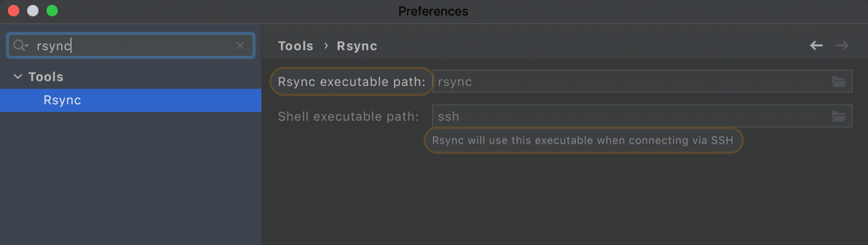Click the Rsync executable path label
Viewport: 868px width, 245px height.
point(351,82)
